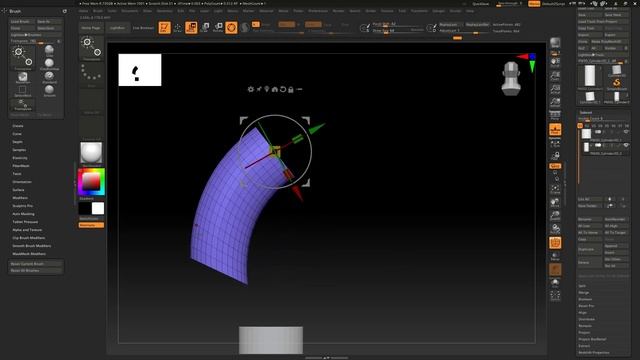Open the Document menu
Screen dimensions: 640x360
tap(129, 11)
